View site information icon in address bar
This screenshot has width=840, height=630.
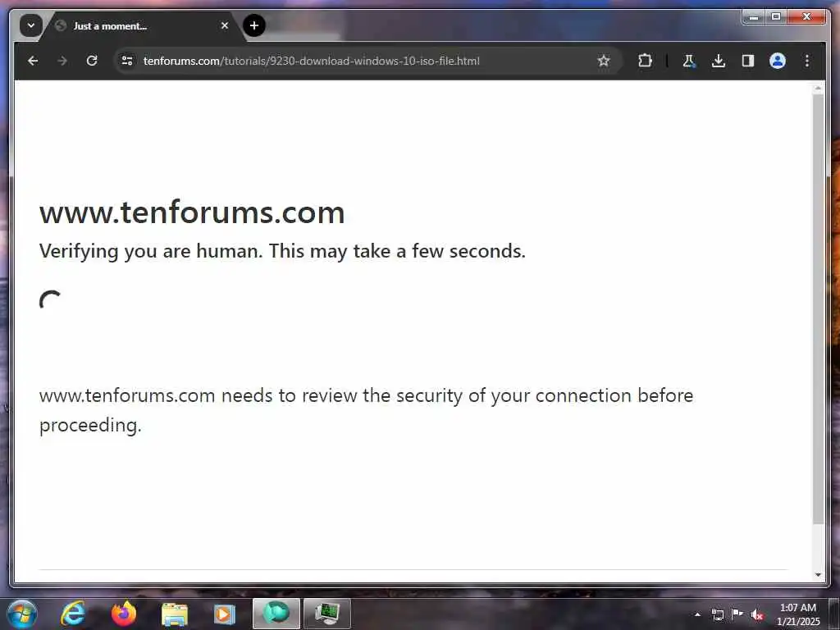click(127, 61)
